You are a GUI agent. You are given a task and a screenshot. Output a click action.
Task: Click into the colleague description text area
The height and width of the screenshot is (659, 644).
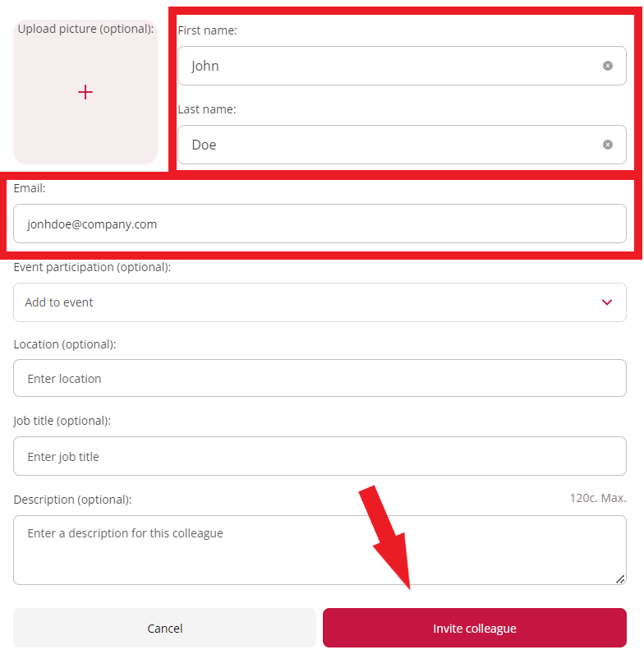tap(320, 551)
